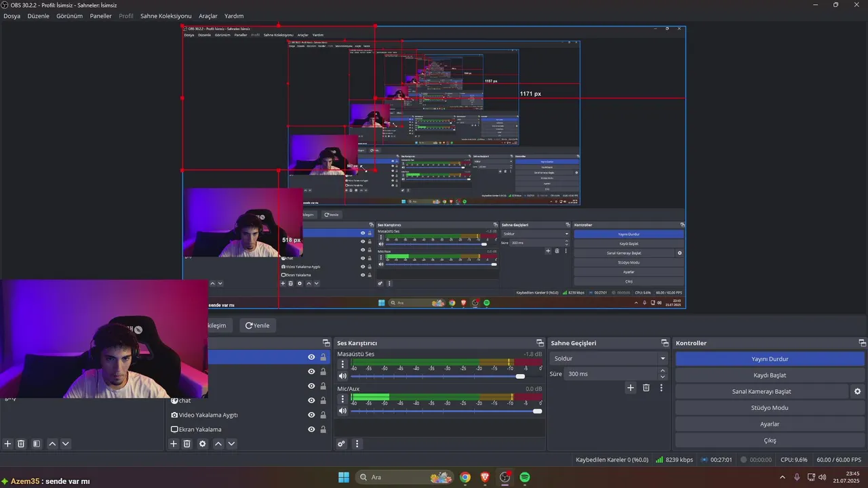Mute the Mic/Aux audio channel
Viewport: 868px width, 488px height.
tap(342, 411)
